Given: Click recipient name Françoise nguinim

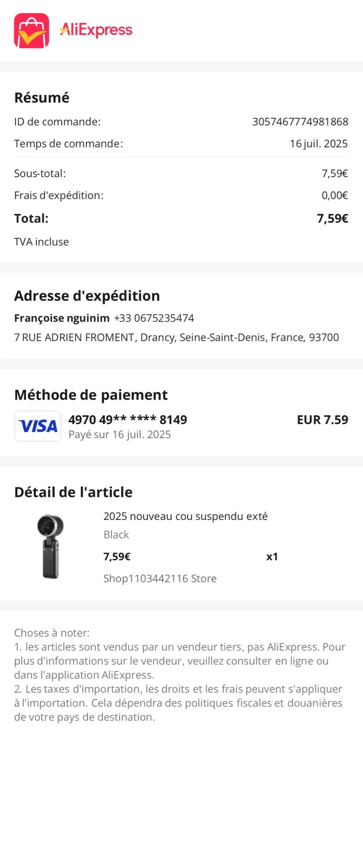Looking at the screenshot, I should 62,318.
